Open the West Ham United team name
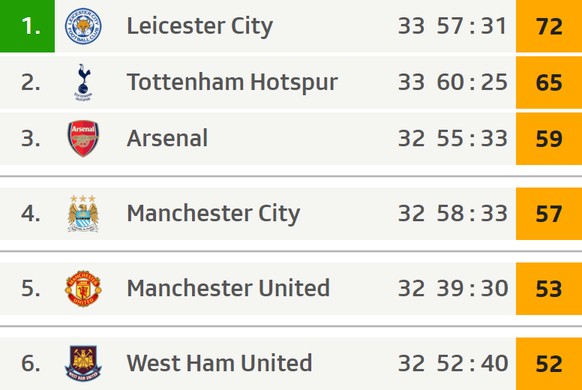Viewport: 582px width, 390px height. coord(219,363)
